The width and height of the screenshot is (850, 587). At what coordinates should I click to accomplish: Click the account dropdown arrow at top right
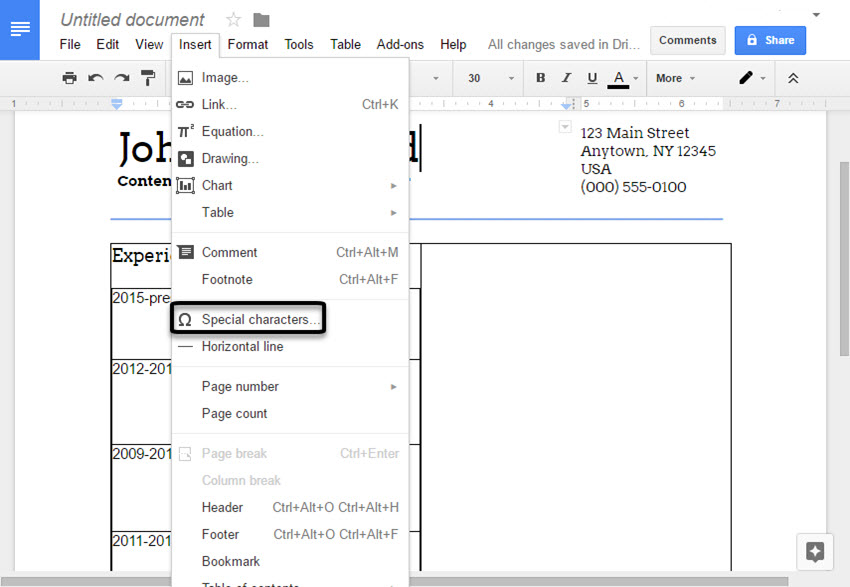816,15
